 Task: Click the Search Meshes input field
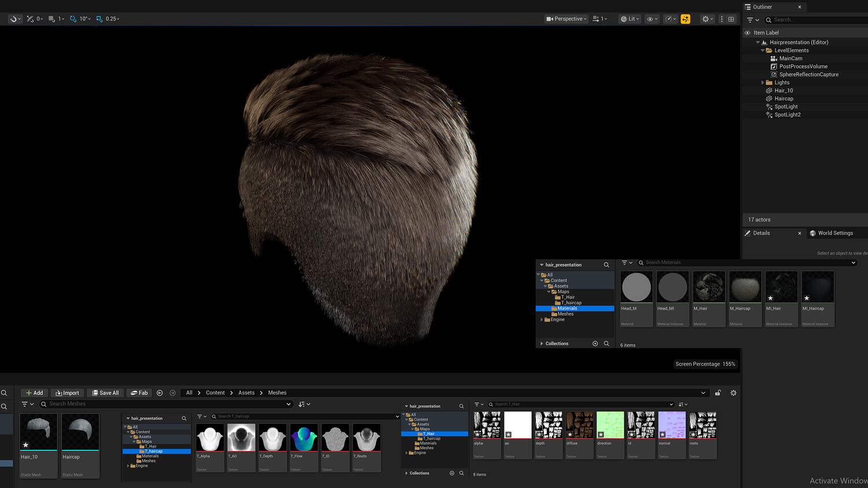[x=168, y=404]
